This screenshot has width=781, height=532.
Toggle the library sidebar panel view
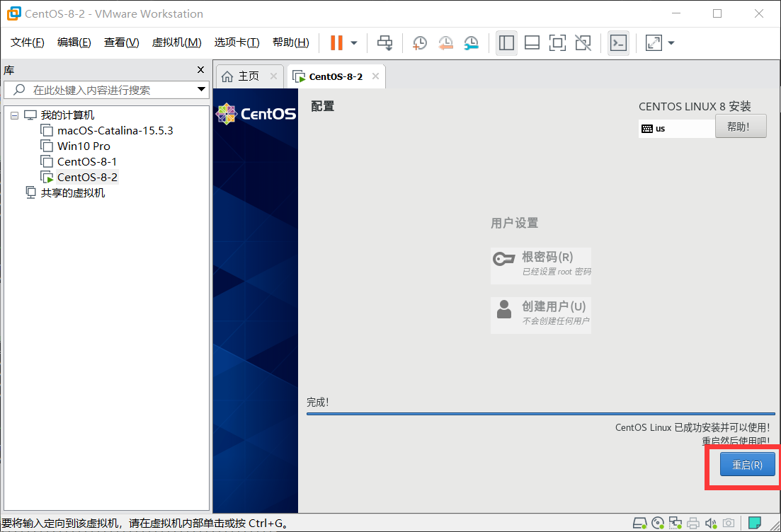tap(506, 43)
